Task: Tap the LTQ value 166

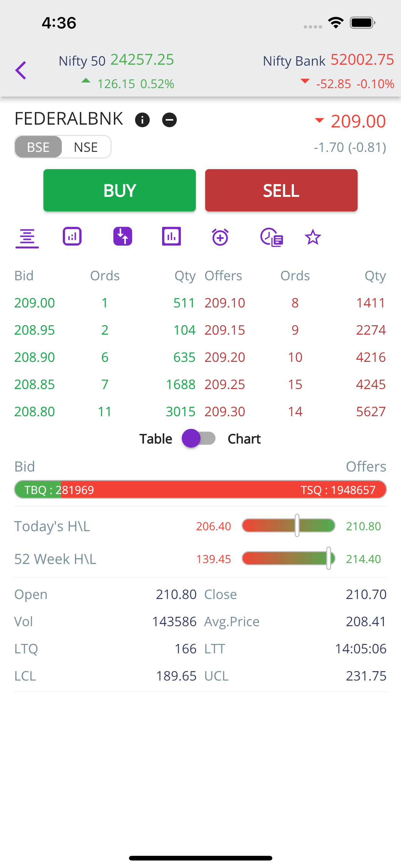Action: (x=186, y=649)
